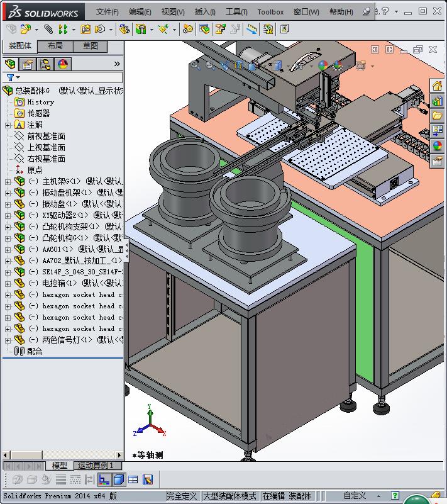This screenshot has width=447, height=504.
Task: Open the Reference Geometry dropdown arrow
Action: (174, 30)
